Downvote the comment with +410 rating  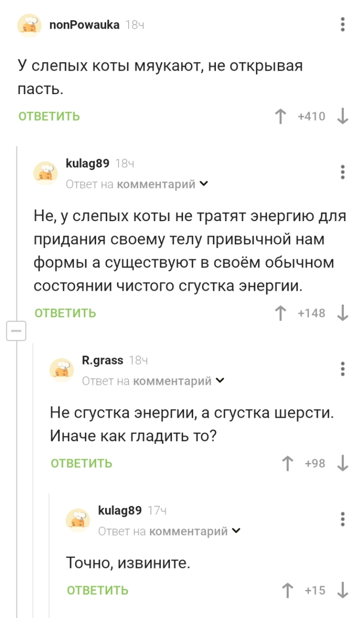[x=343, y=116]
